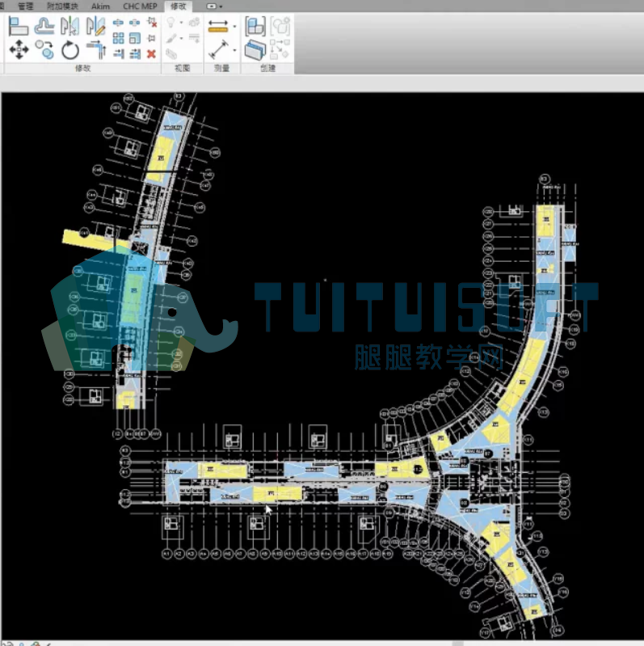Click the 修改 panel title
Viewport: 644px width, 646px height.
(x=82, y=68)
